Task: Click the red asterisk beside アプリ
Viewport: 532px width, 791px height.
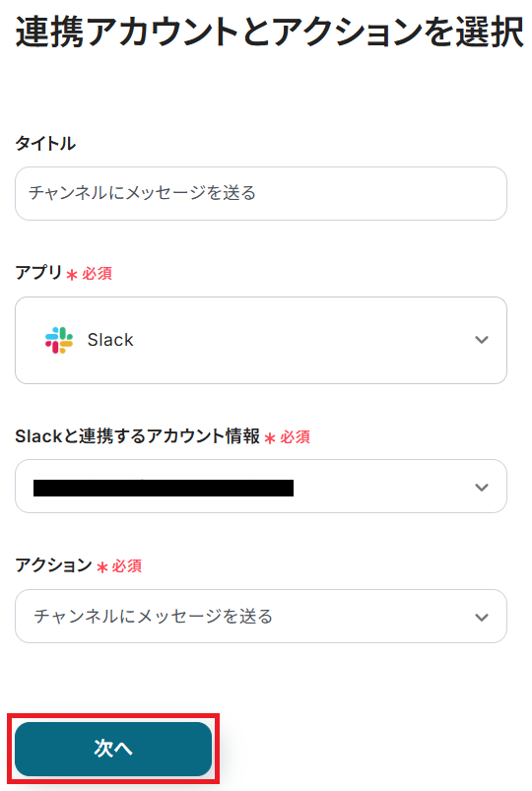Action: click(x=72, y=275)
